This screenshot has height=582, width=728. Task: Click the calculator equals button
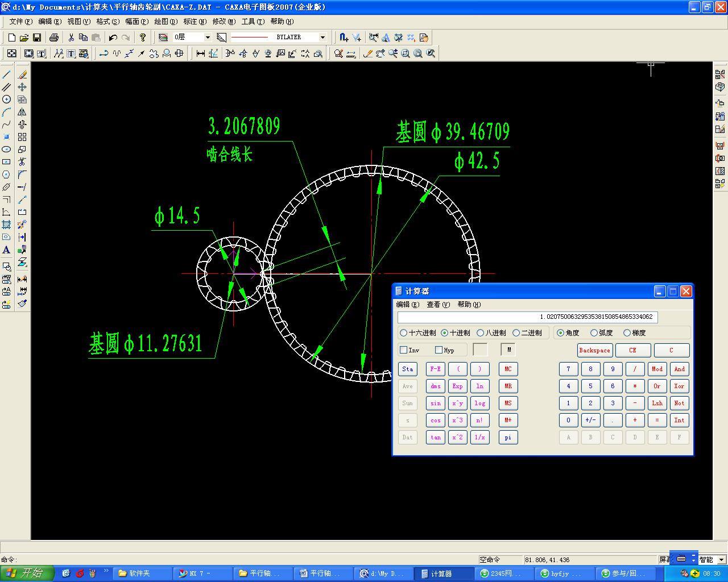pos(657,421)
